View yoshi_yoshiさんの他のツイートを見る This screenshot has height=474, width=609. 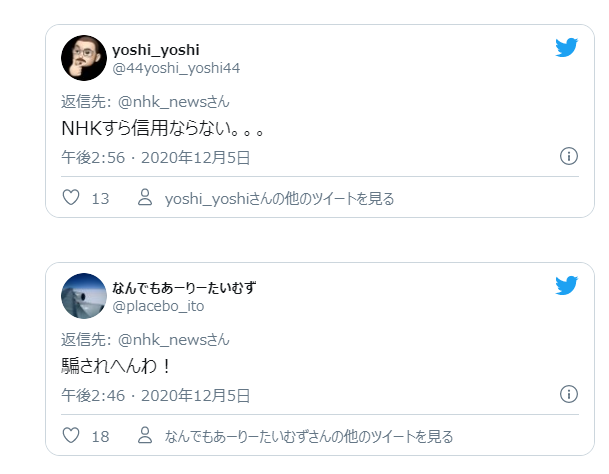[x=280, y=199]
